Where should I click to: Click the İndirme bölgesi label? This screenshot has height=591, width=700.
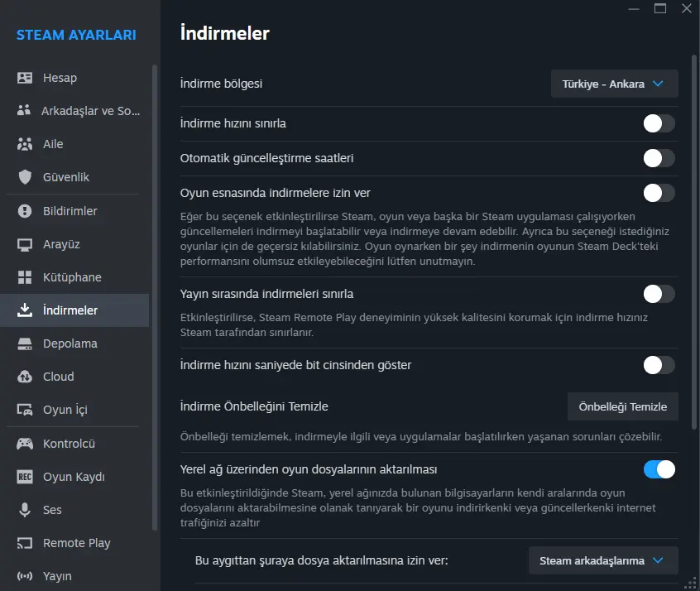tap(221, 84)
